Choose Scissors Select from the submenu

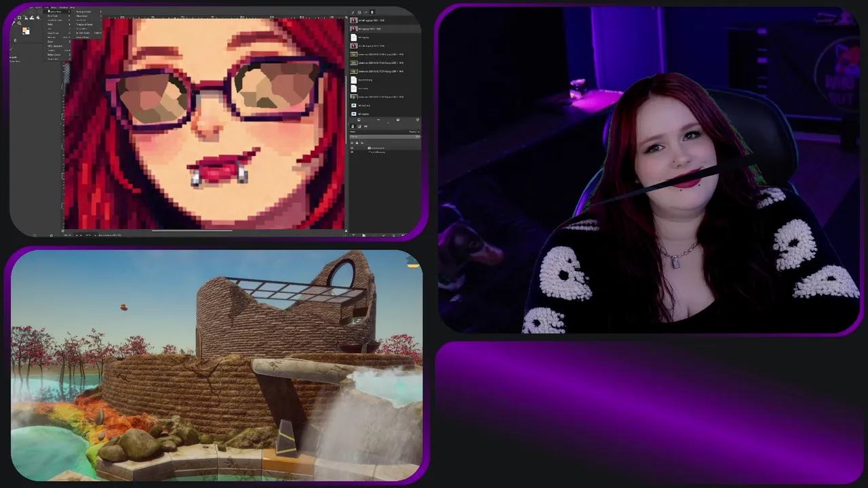88,37
